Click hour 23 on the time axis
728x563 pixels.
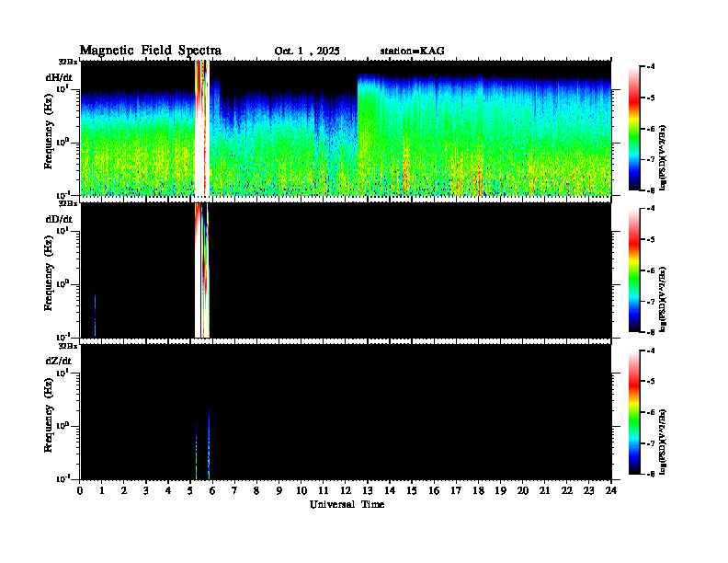[x=589, y=491]
